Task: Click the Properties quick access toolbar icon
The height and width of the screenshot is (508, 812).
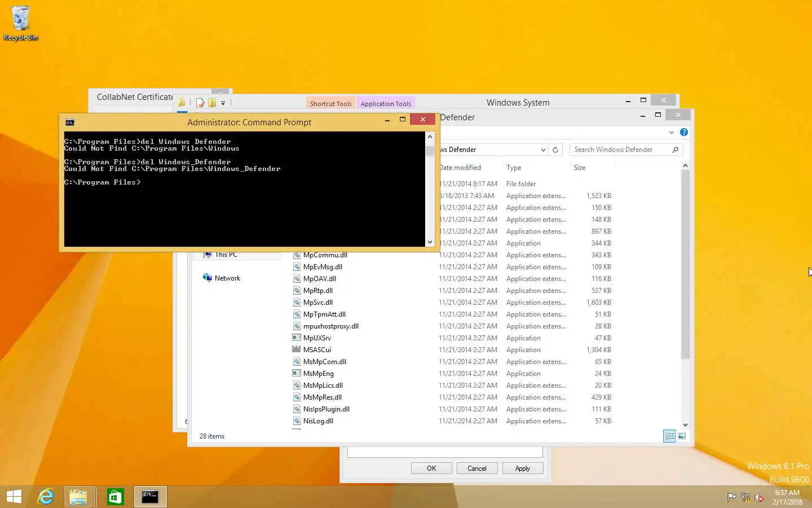Action: (200, 103)
